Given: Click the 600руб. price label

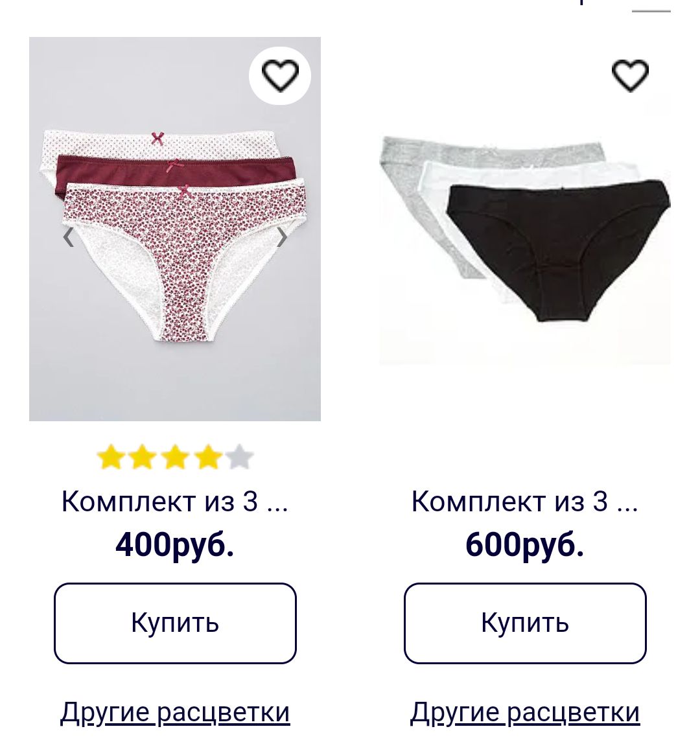Looking at the screenshot, I should [524, 544].
